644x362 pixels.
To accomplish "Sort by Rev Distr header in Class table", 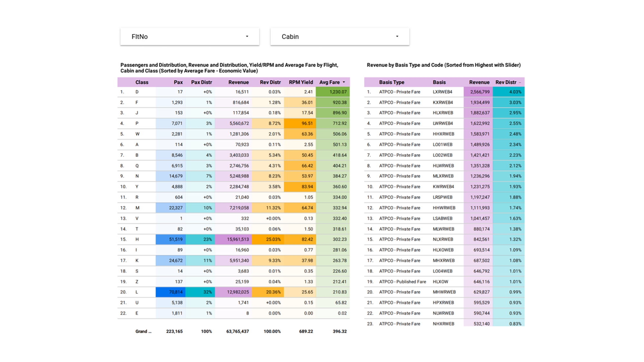I will [270, 82].
